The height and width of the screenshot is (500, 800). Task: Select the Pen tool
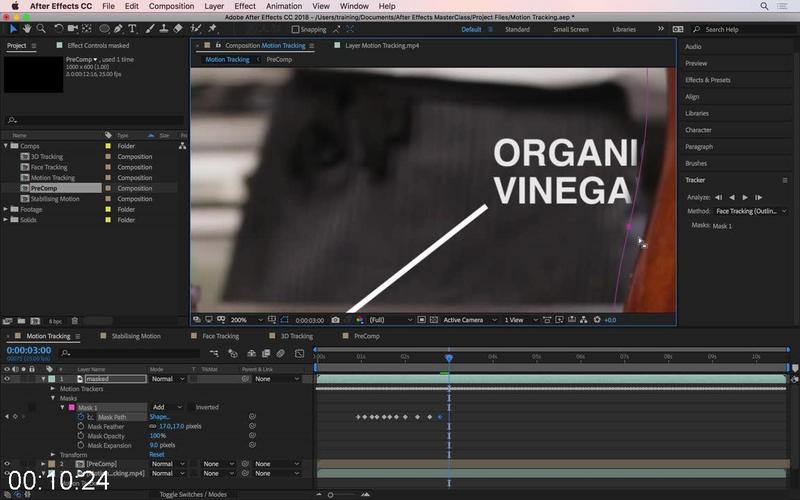click(118, 29)
